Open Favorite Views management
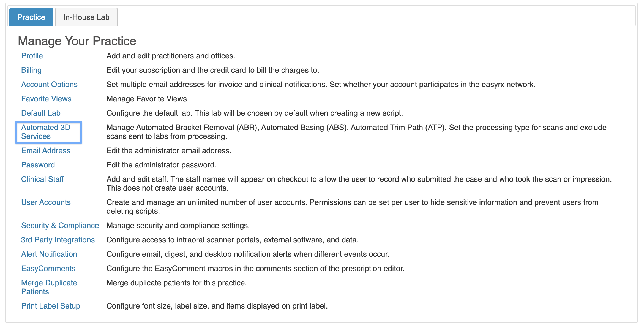 click(x=46, y=99)
